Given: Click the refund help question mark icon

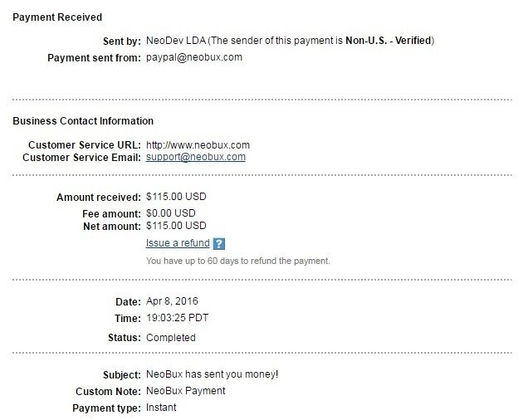Looking at the screenshot, I should [x=219, y=243].
